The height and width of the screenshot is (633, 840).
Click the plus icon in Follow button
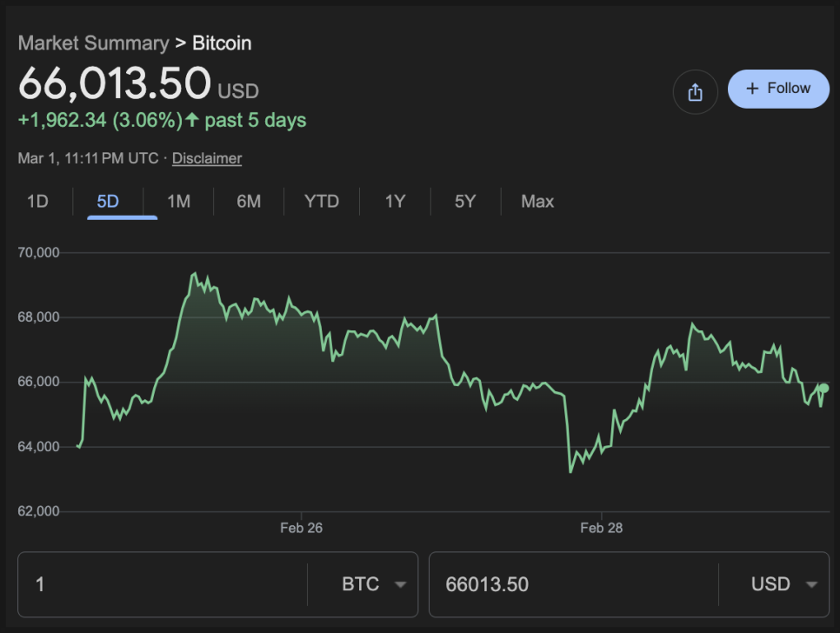pyautogui.click(x=753, y=89)
